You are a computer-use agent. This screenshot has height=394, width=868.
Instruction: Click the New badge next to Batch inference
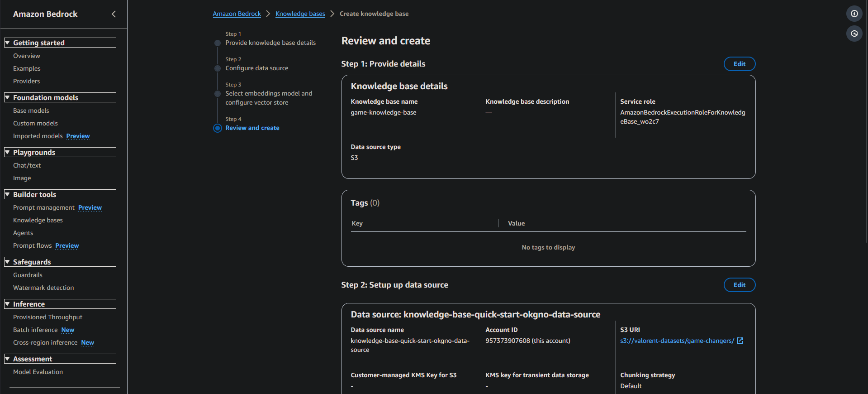click(x=68, y=330)
